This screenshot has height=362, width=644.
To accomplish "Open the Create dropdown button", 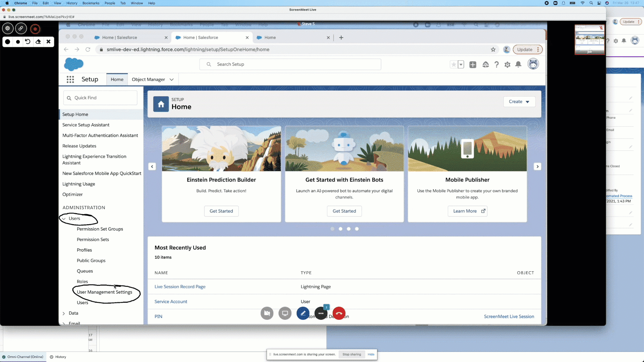I will pos(519,102).
